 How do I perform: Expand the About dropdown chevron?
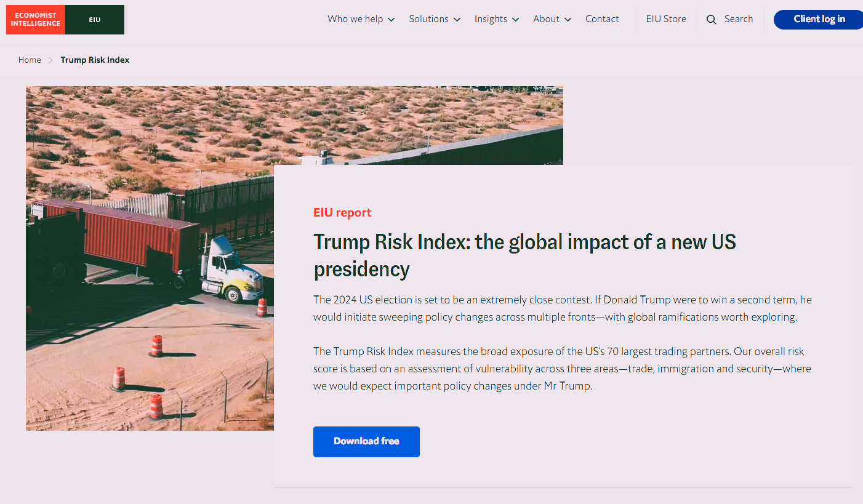568,20
